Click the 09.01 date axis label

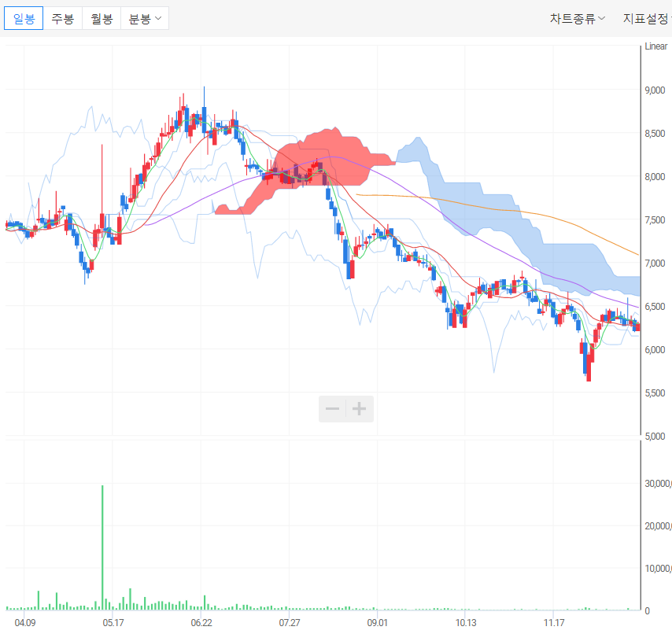[378, 622]
